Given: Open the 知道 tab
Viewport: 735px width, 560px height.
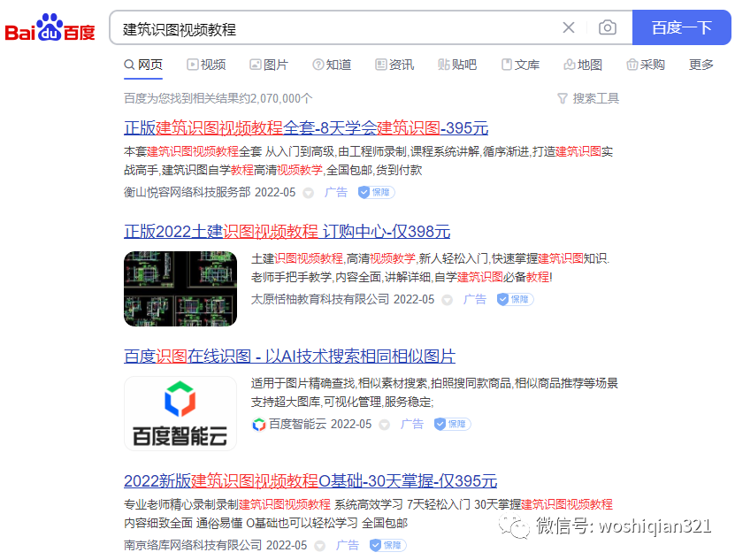Looking at the screenshot, I should pos(332,65).
